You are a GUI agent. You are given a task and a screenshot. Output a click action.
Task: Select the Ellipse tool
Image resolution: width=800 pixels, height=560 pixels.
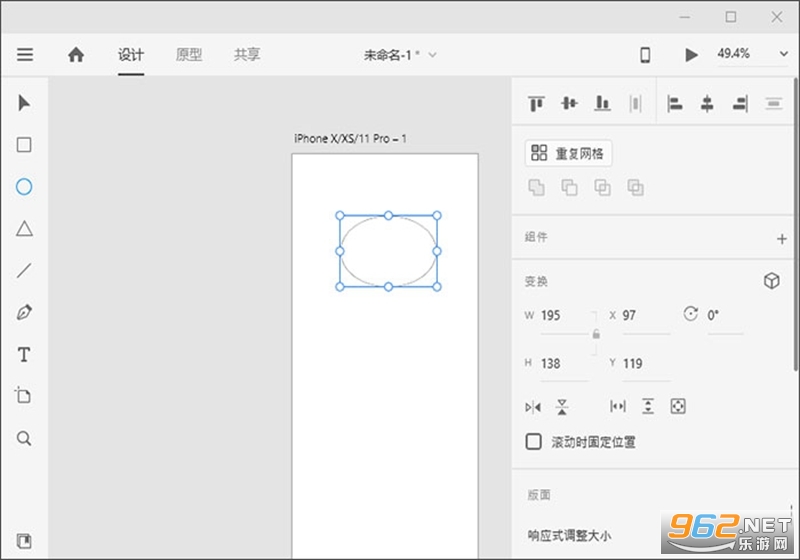(24, 187)
